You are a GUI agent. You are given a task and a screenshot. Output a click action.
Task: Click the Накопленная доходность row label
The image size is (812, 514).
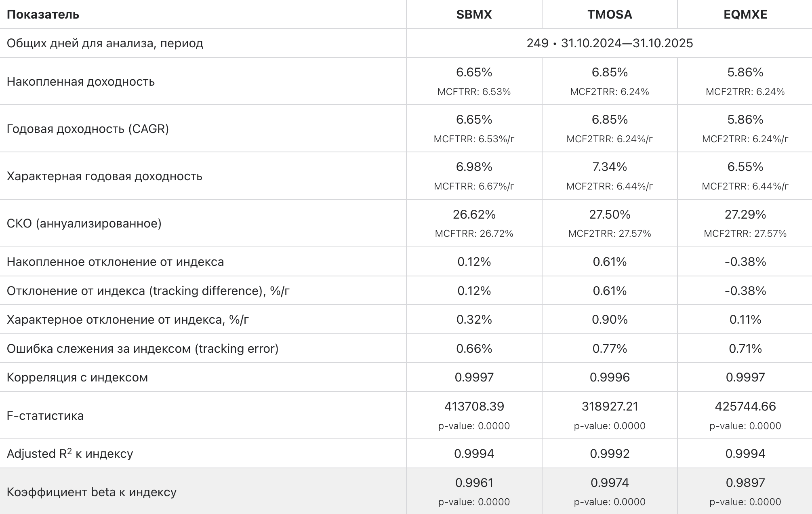tap(81, 82)
